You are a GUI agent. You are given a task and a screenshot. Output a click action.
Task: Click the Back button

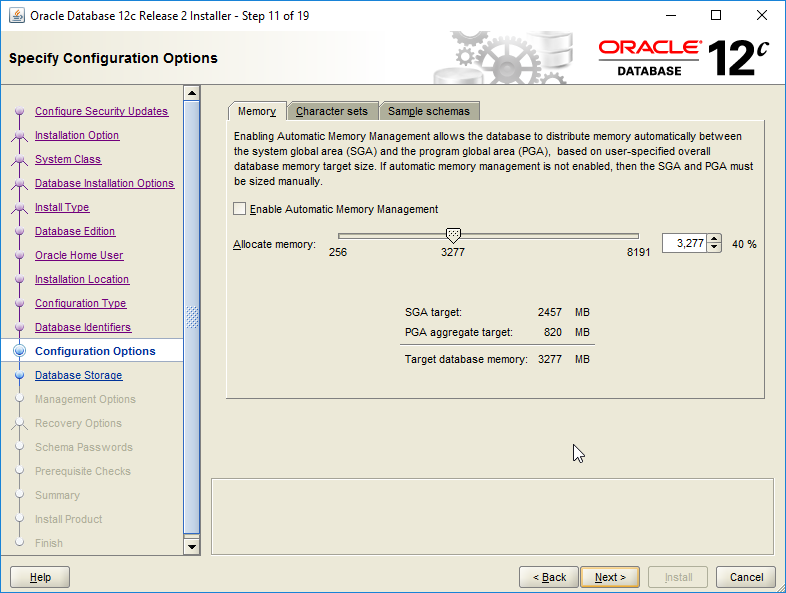click(549, 577)
